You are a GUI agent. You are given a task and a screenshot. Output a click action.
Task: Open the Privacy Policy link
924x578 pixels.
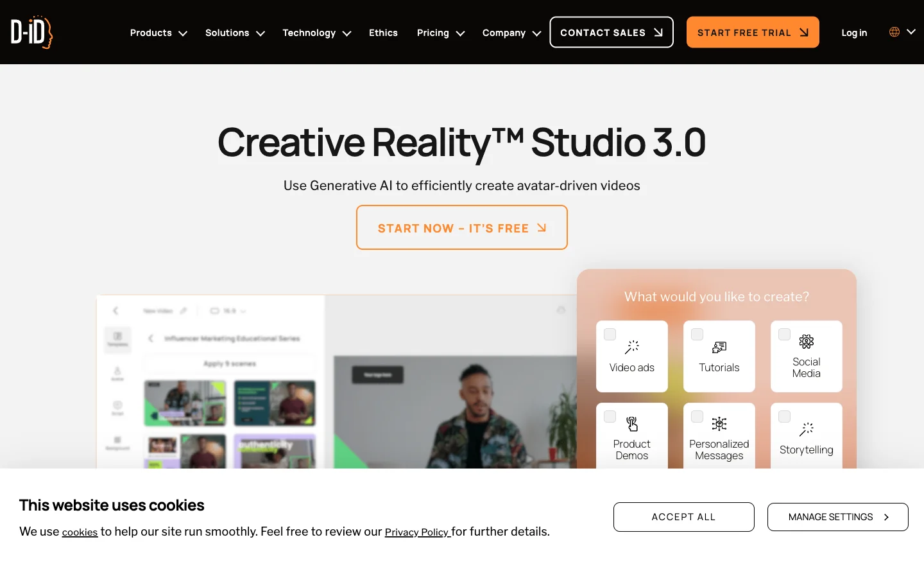click(x=417, y=532)
